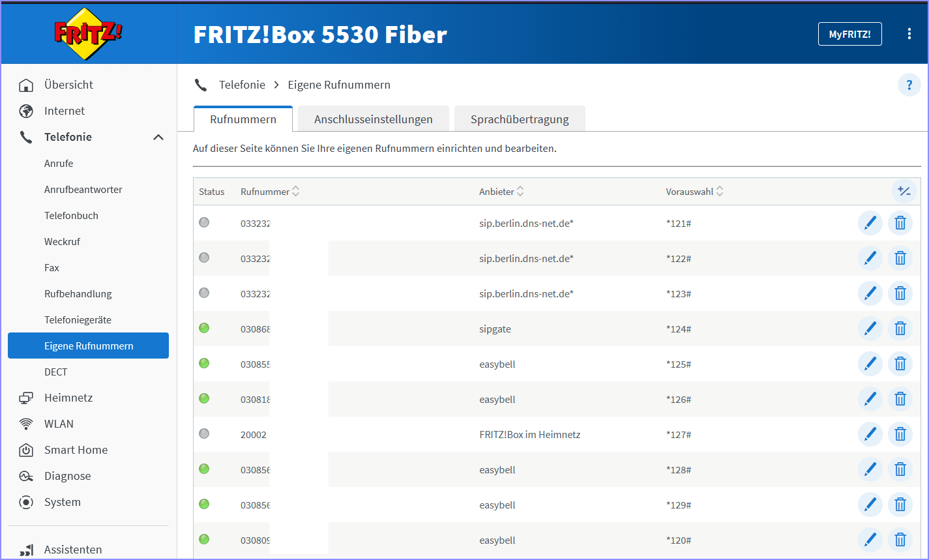This screenshot has width=929, height=560.
Task: Sort the table by Vorauswahl column
Action: click(x=720, y=192)
